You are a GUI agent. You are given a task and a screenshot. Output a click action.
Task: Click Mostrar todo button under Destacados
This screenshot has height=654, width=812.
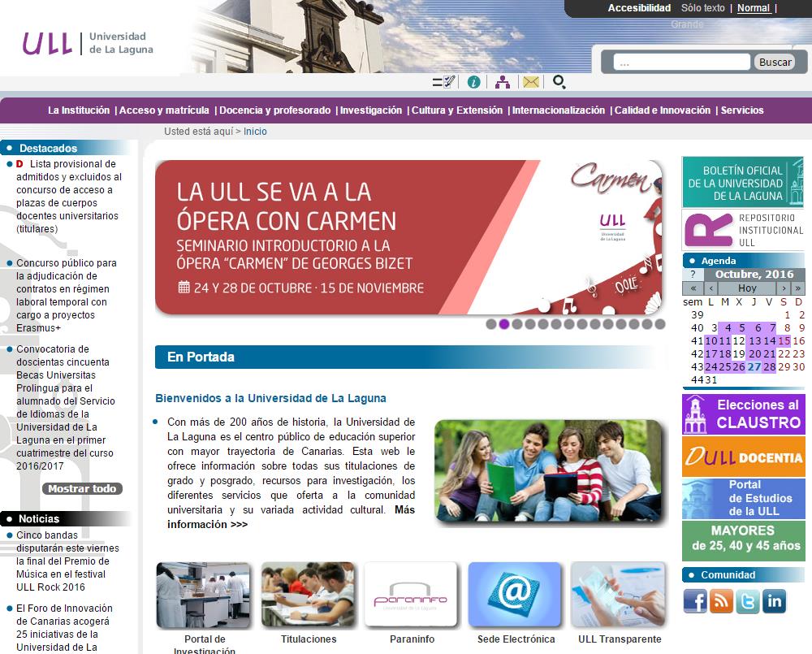tap(82, 489)
